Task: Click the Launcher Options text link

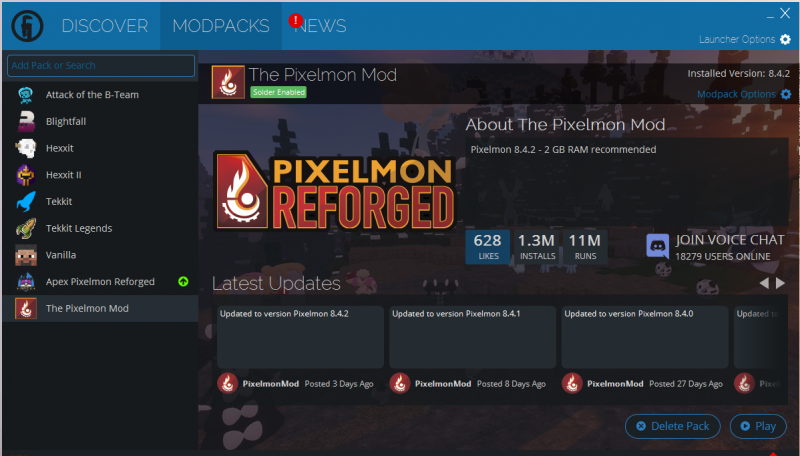Action: [737, 39]
